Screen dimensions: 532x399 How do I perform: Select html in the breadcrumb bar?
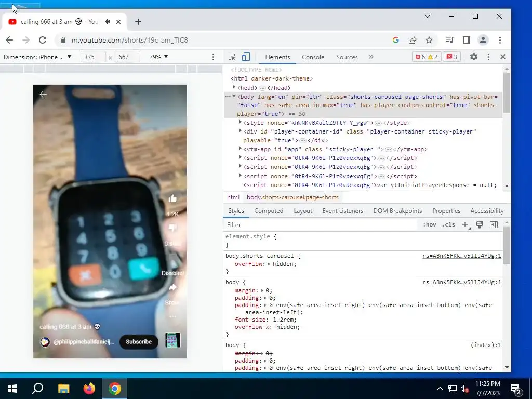(233, 197)
